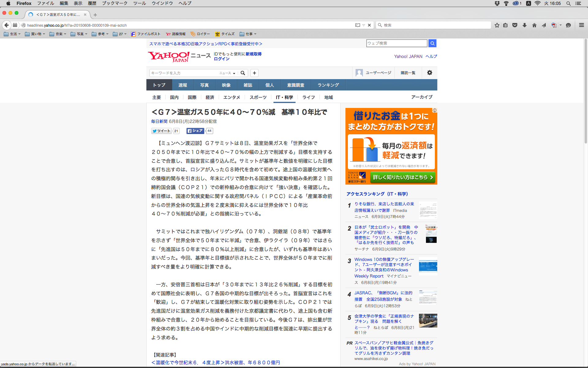This screenshot has width=588, height=368.
Task: Click the plus button beside keyword search
Action: coord(254,73)
